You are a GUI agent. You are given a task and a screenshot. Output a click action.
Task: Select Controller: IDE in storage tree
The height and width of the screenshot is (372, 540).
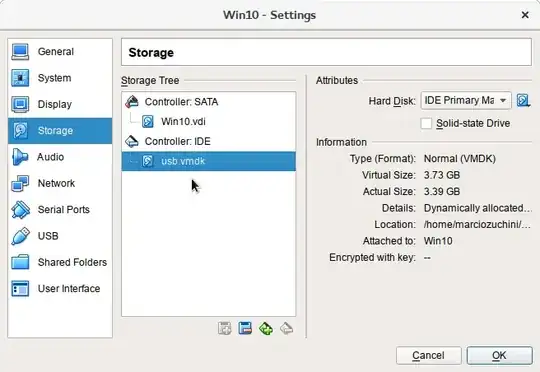coord(209,141)
